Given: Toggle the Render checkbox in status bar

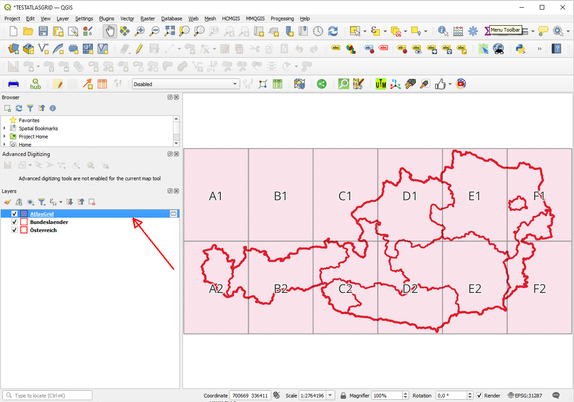Looking at the screenshot, I should [x=479, y=395].
